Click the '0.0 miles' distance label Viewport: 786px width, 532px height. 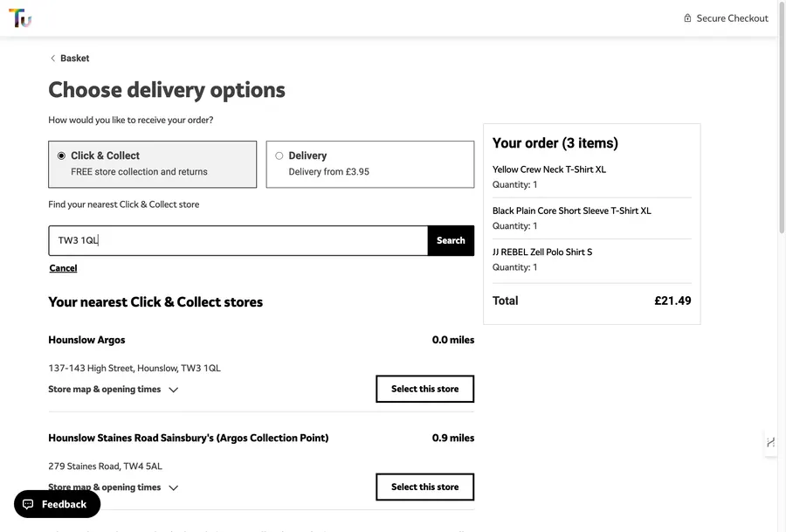pos(453,340)
